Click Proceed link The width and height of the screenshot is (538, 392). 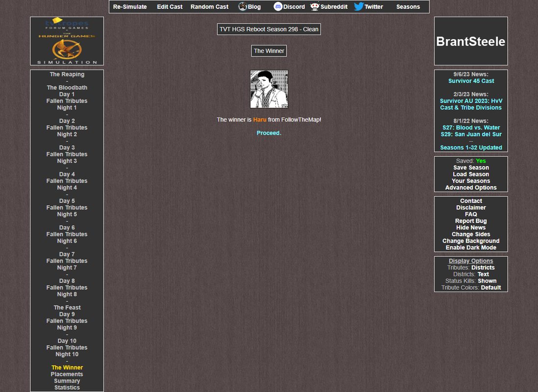coord(269,133)
